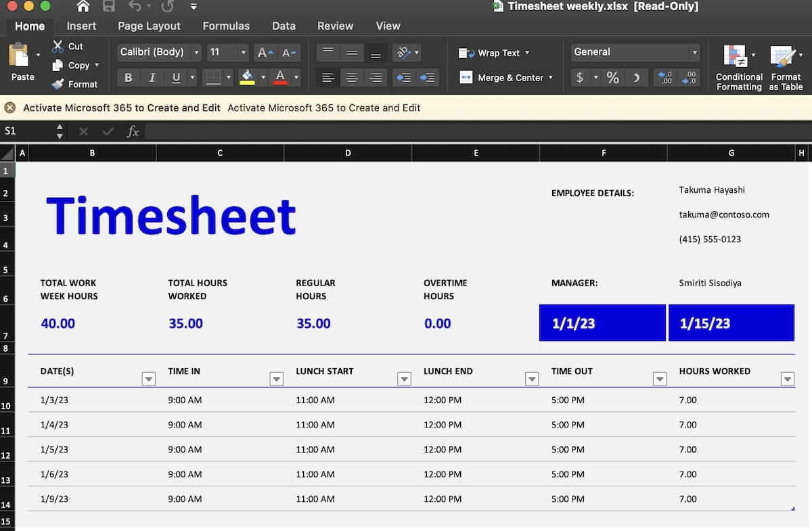Click the center text alignment icon
Viewport: 812px width, 531px height.
[352, 78]
